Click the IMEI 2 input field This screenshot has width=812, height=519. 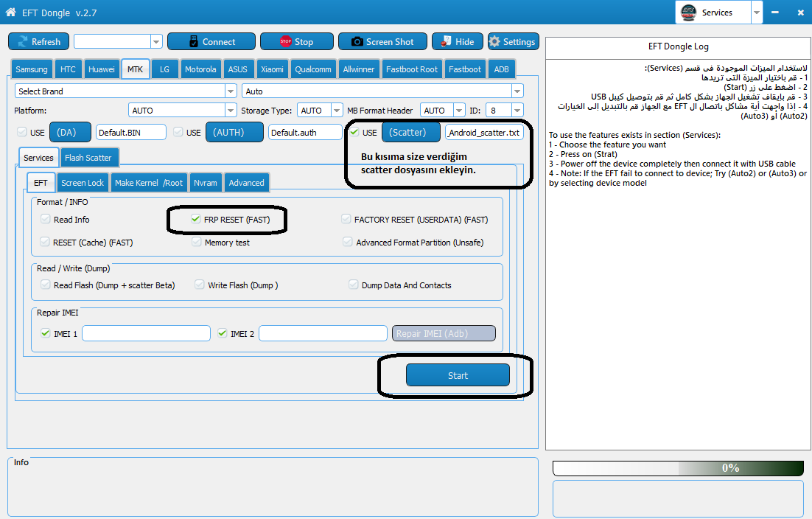point(323,333)
